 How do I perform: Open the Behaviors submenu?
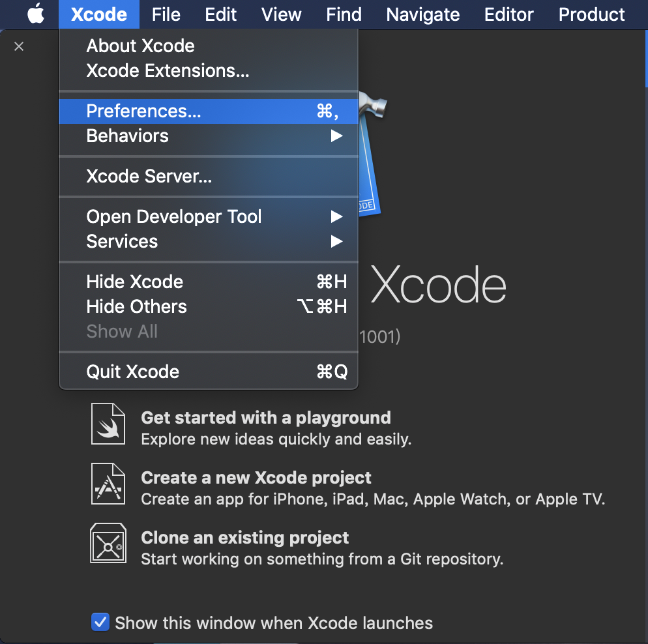[209, 136]
